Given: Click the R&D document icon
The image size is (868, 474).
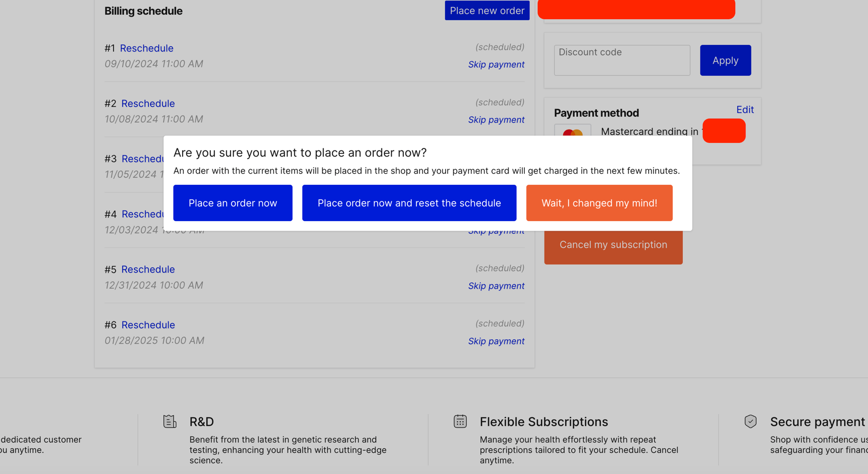Looking at the screenshot, I should [170, 421].
